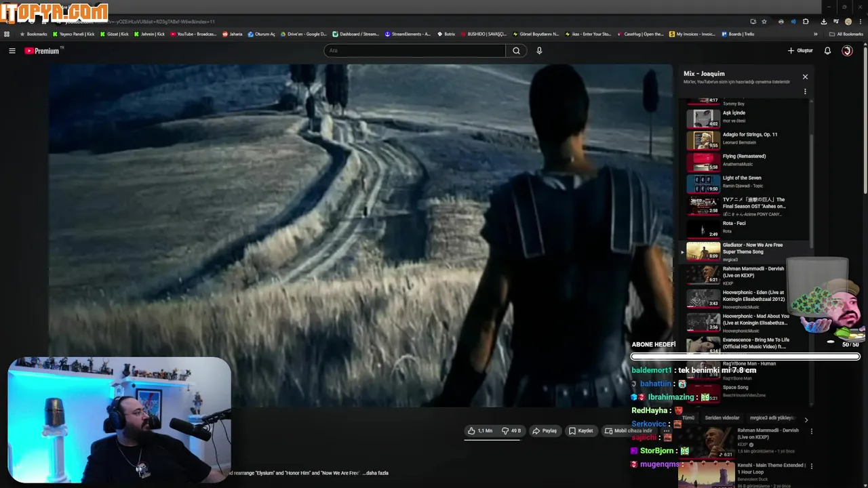This screenshot has height=488, width=868.
Task: Open Boards | Trello bookmark
Action: pyautogui.click(x=738, y=34)
